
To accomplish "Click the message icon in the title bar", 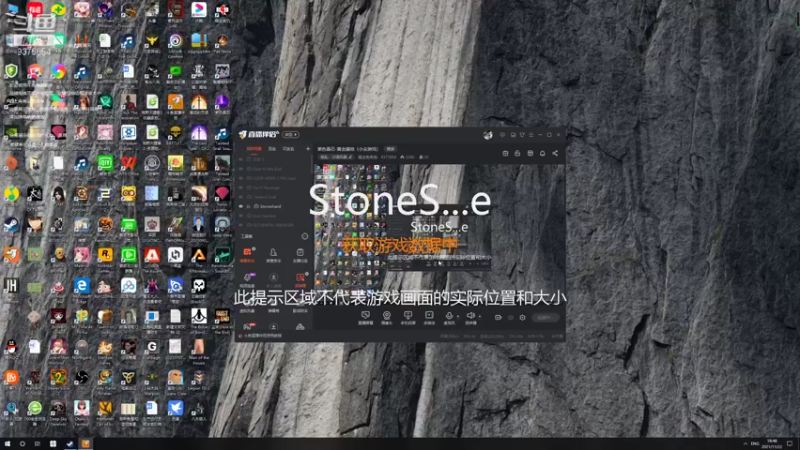I will [x=503, y=135].
